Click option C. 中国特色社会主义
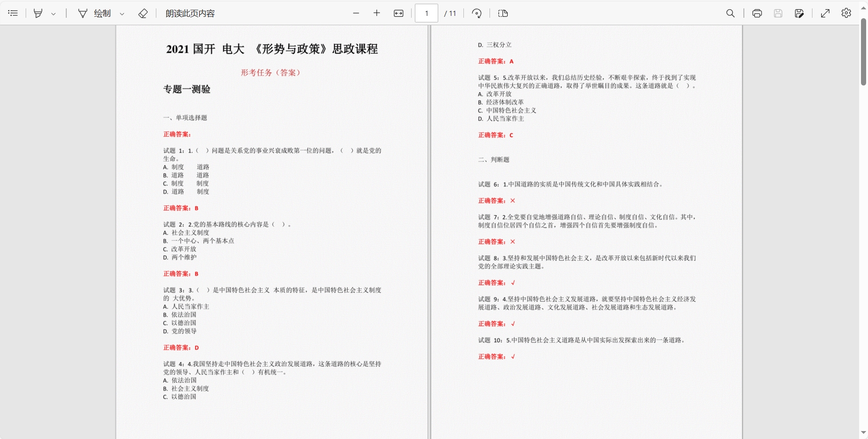The width and height of the screenshot is (868, 439). point(507,111)
